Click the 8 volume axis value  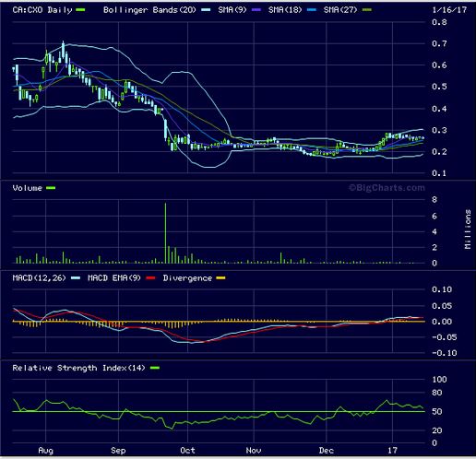tap(434, 200)
